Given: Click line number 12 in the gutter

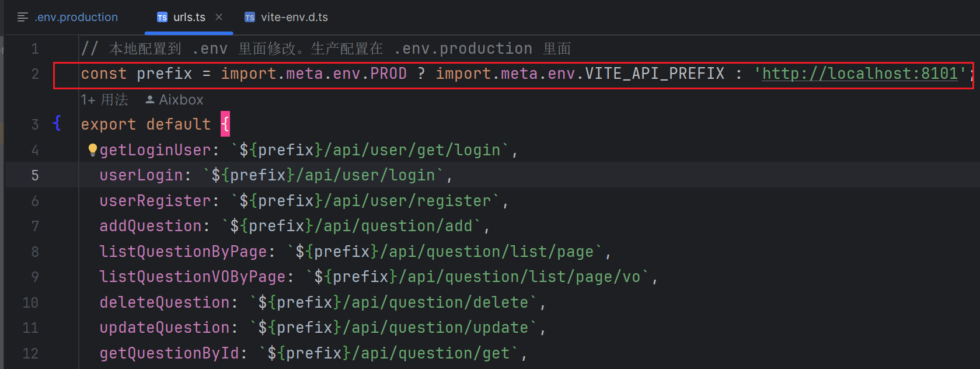Looking at the screenshot, I should [30, 353].
